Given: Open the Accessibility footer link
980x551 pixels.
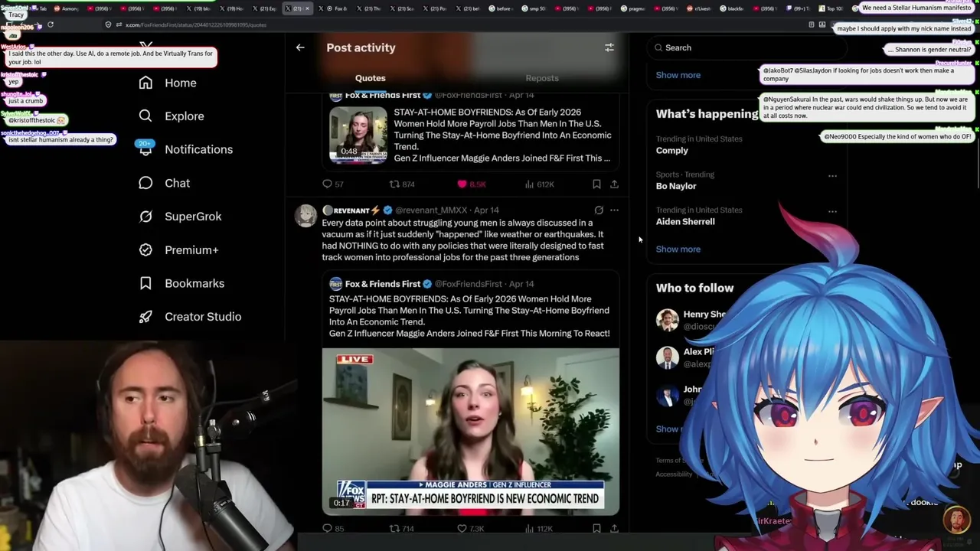Looking at the screenshot, I should click(x=674, y=474).
